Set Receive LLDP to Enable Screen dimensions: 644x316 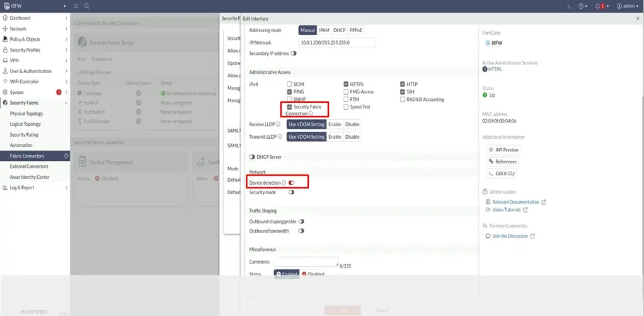(335, 124)
